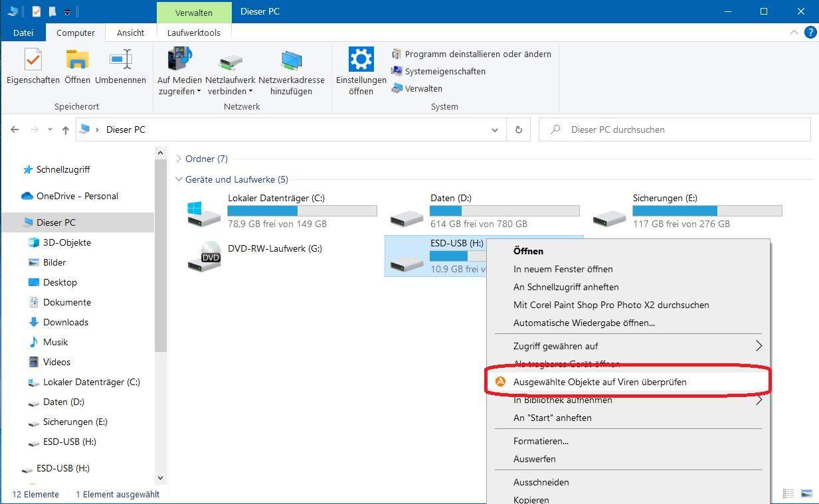Select DVD-RW-Laufwerk (G:) drive icon
The image size is (819, 504).
204,256
